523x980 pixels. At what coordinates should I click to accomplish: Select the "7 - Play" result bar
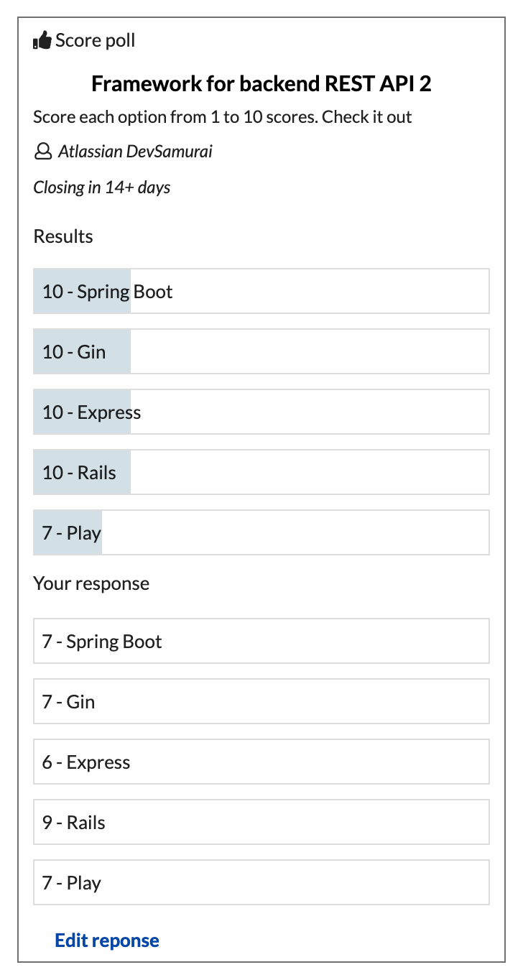click(x=261, y=533)
